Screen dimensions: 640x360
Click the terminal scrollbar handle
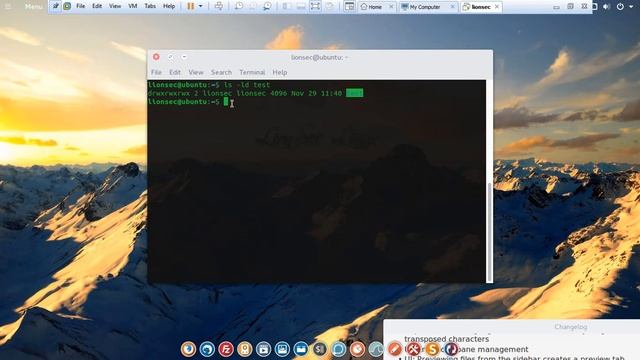pos(490,232)
